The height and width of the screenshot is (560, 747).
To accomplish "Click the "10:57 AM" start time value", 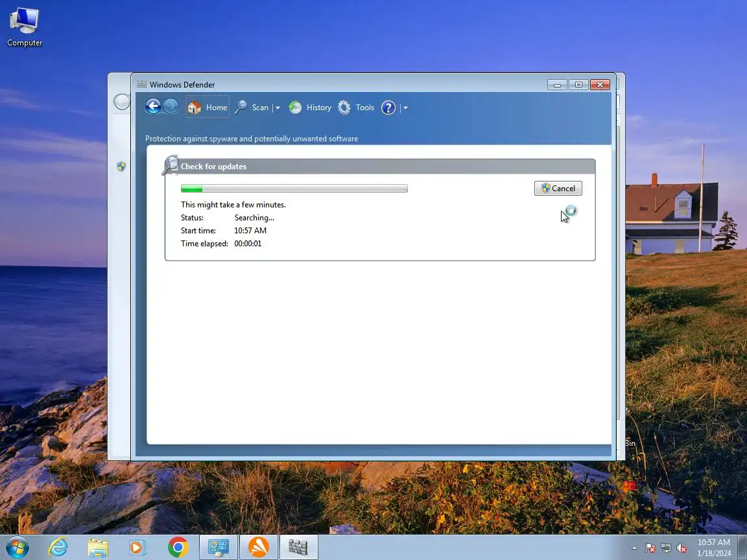I will pyautogui.click(x=250, y=231).
